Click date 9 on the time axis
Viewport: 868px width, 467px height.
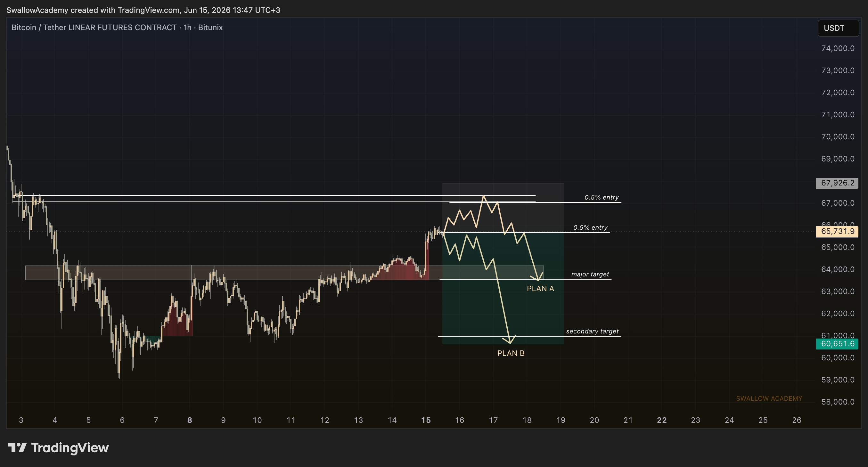click(x=223, y=420)
